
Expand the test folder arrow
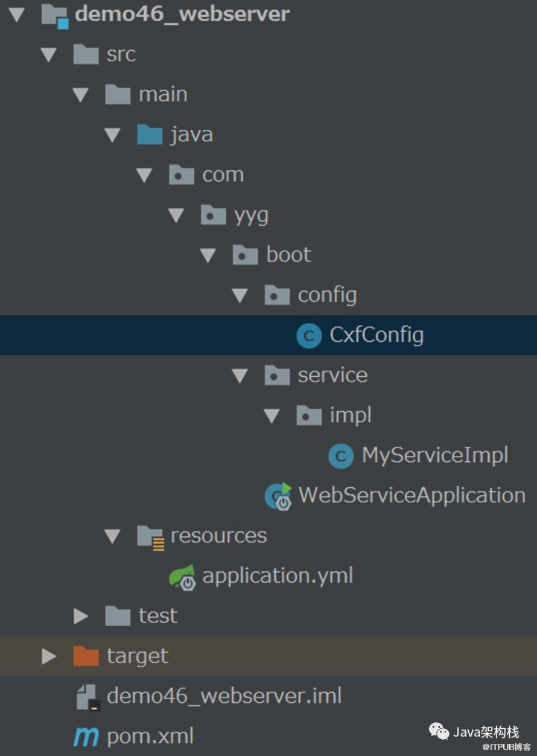pos(80,616)
